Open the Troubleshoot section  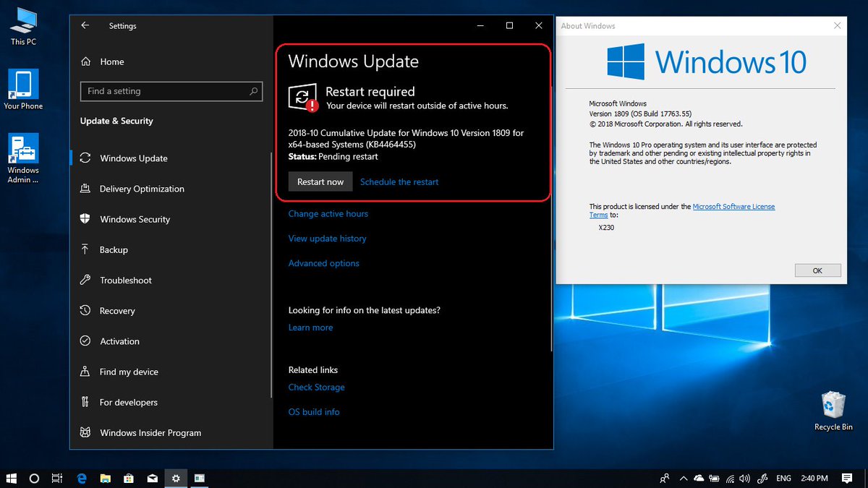click(x=127, y=280)
